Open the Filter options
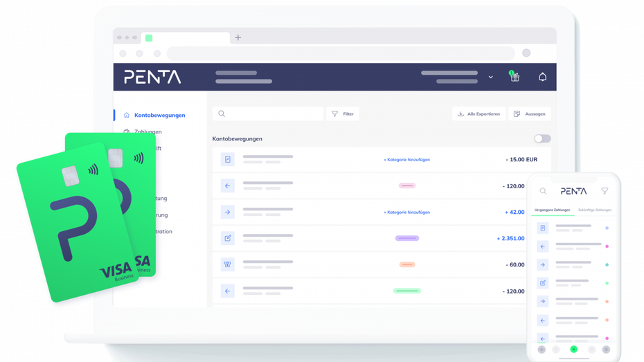The width and height of the screenshot is (644, 362). point(342,114)
